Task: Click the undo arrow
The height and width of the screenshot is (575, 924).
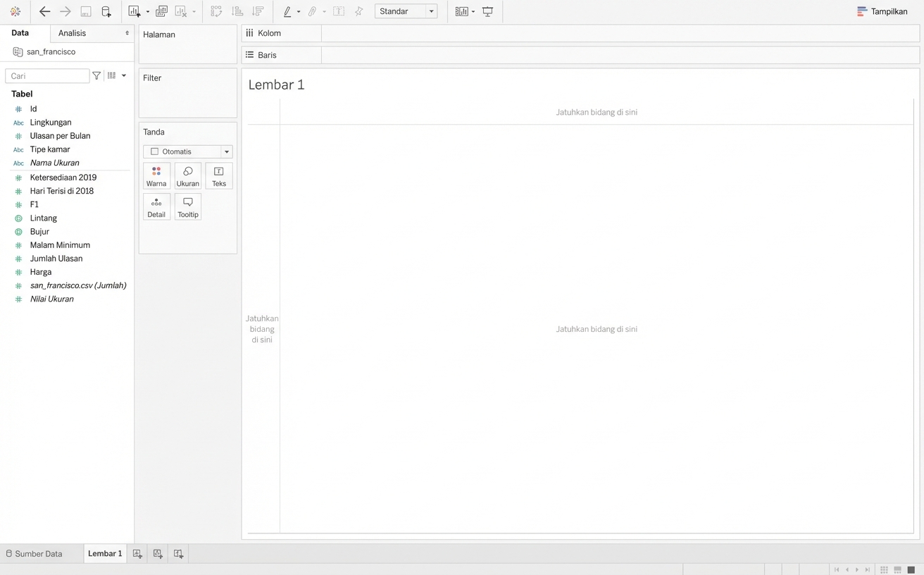Action: pyautogui.click(x=44, y=11)
